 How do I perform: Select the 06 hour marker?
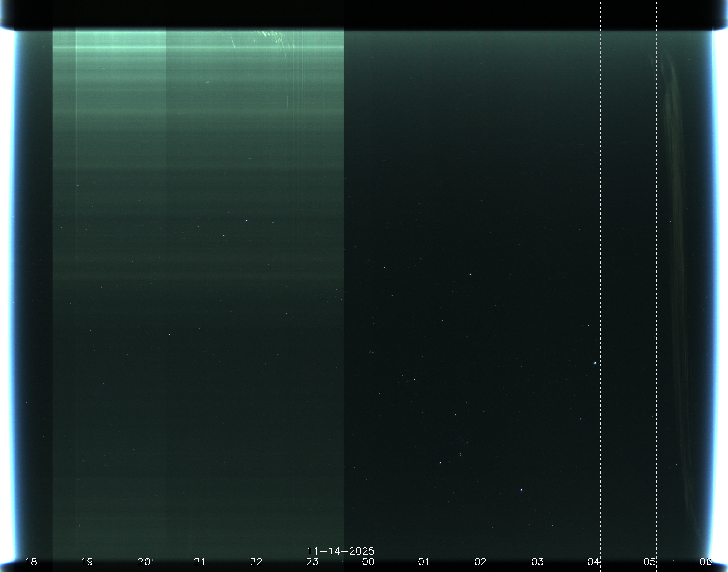coord(705,562)
